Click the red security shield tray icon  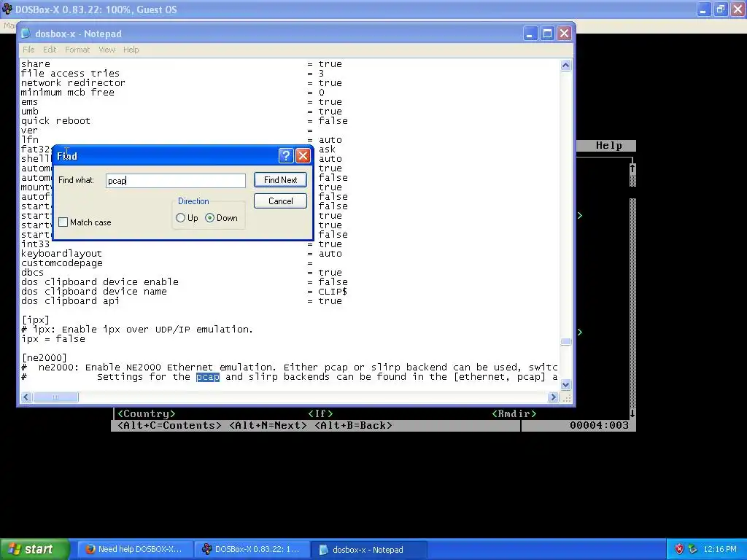(679, 550)
